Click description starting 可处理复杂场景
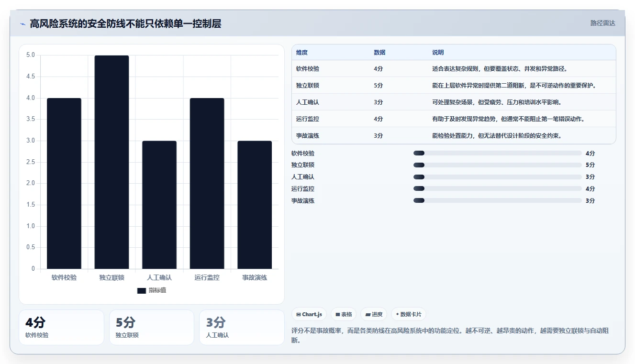The image size is (635, 364). click(497, 102)
